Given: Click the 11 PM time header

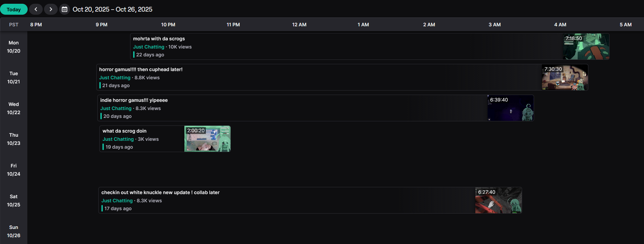Looking at the screenshot, I should pos(233,25).
